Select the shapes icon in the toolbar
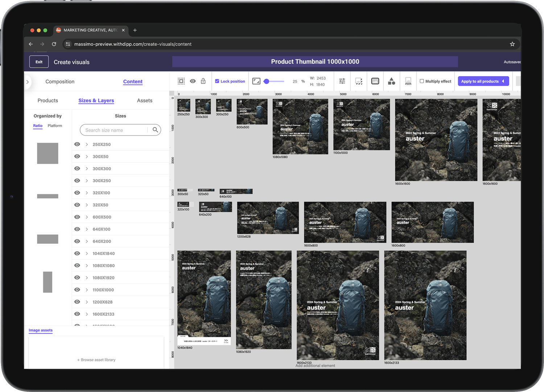 392,81
